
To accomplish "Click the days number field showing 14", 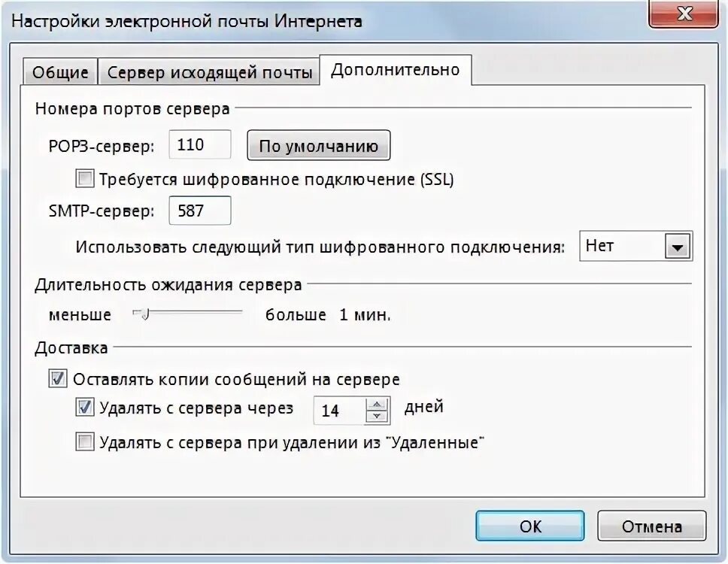I will (x=339, y=411).
